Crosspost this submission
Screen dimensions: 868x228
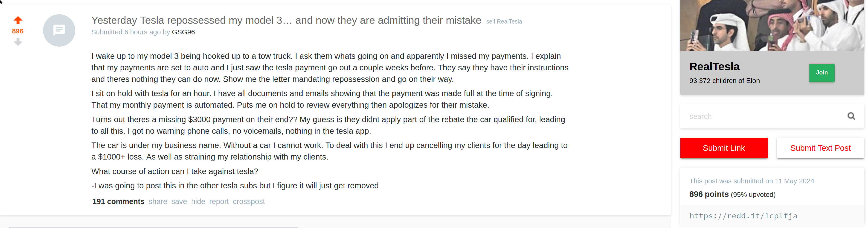coord(249,201)
